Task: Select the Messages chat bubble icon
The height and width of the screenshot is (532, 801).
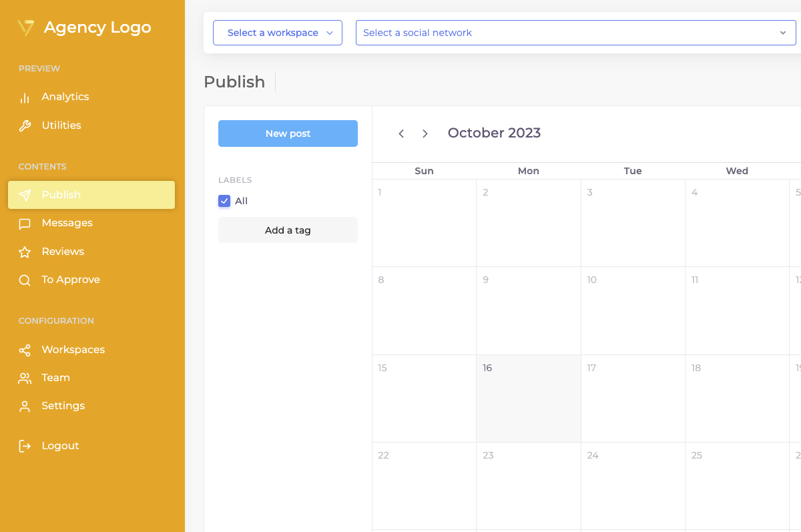Action: pyautogui.click(x=25, y=224)
